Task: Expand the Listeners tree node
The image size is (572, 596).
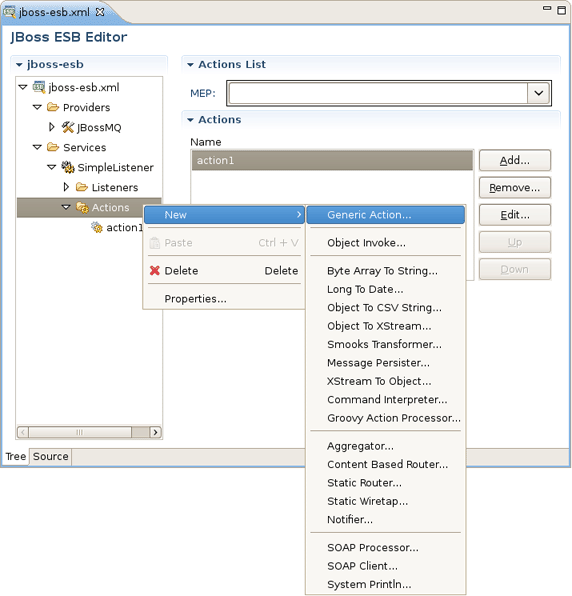Action: [66, 187]
